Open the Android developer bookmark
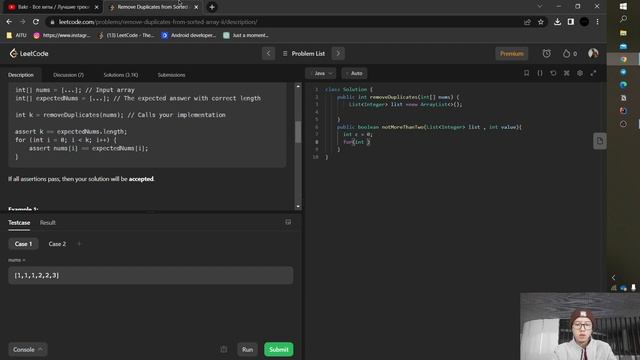 click(189, 36)
